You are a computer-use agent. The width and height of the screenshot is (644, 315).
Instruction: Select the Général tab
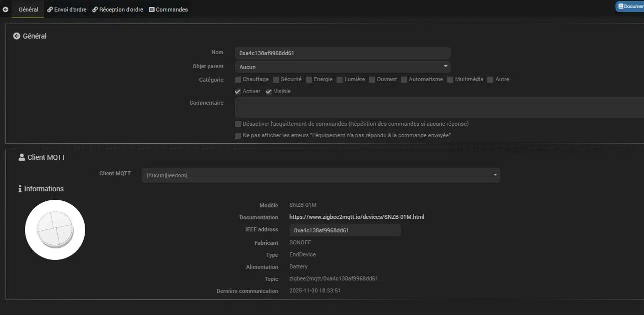28,10
